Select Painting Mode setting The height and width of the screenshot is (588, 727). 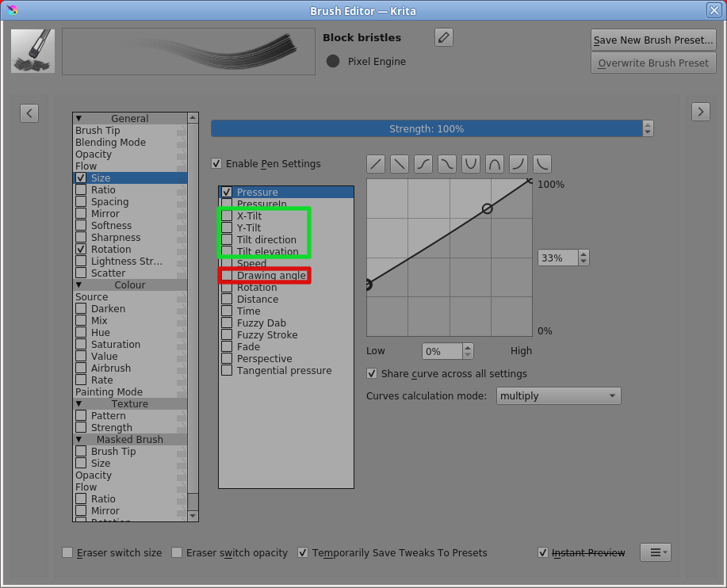pos(109,392)
